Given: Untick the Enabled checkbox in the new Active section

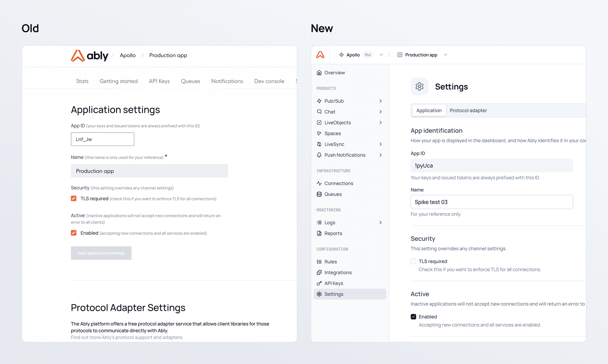Looking at the screenshot, I should pyautogui.click(x=413, y=317).
